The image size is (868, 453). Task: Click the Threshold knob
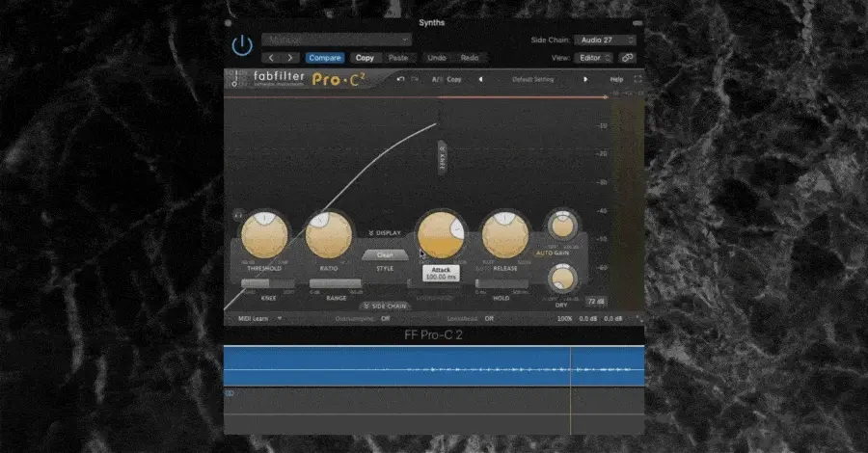(264, 235)
